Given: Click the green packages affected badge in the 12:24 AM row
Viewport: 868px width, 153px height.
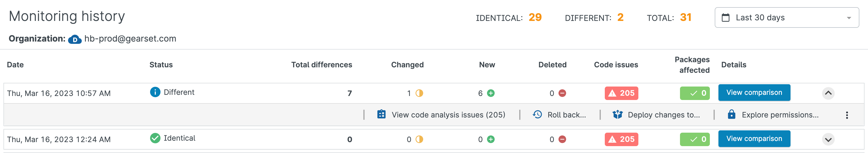Looking at the screenshot, I should coord(694,139).
